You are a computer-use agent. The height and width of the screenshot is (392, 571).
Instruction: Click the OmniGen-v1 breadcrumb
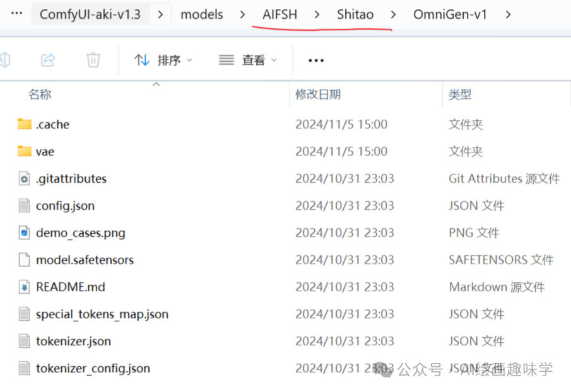(x=450, y=14)
